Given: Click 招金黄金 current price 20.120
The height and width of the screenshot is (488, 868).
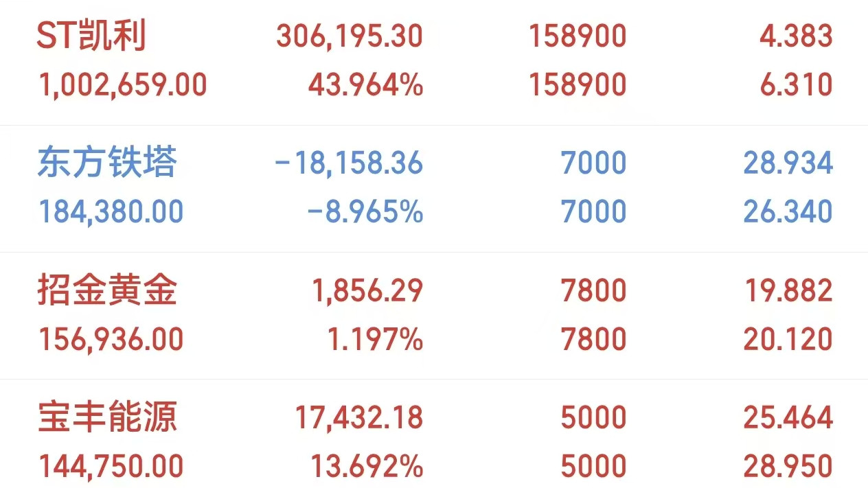Looking at the screenshot, I should [788, 339].
